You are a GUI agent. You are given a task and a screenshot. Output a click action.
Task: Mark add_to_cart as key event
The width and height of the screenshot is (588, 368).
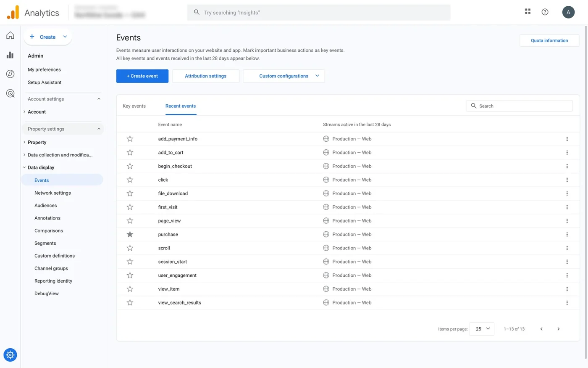pos(130,152)
